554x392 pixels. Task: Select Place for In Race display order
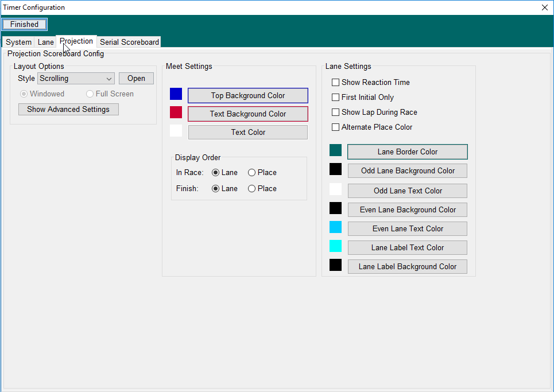click(252, 173)
